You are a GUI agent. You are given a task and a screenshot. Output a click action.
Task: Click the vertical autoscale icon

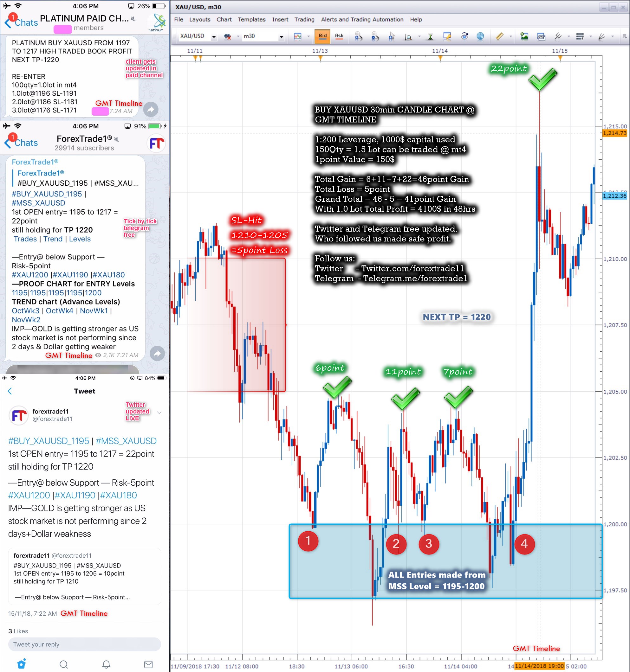(x=430, y=36)
